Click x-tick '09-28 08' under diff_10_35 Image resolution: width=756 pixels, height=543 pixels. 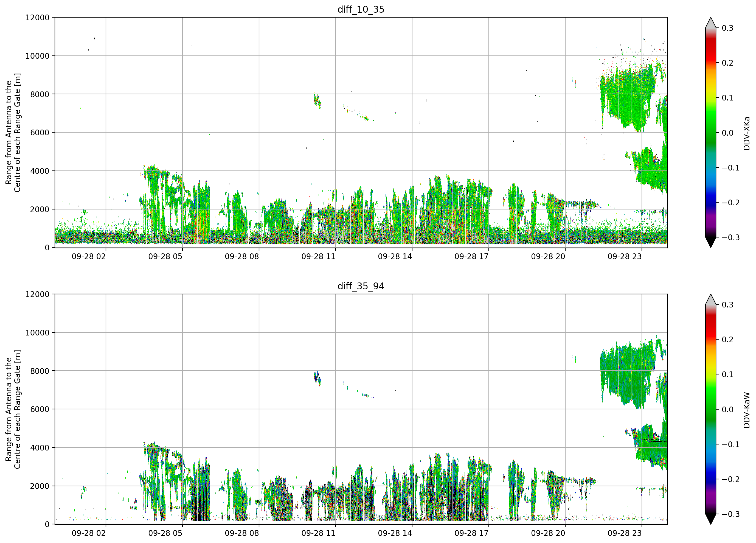coord(242,256)
